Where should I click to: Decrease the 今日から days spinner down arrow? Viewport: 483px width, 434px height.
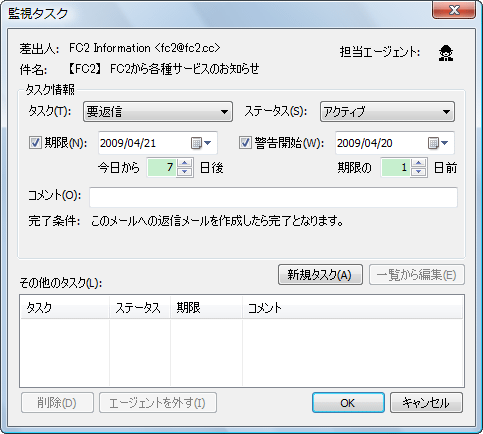(x=185, y=172)
